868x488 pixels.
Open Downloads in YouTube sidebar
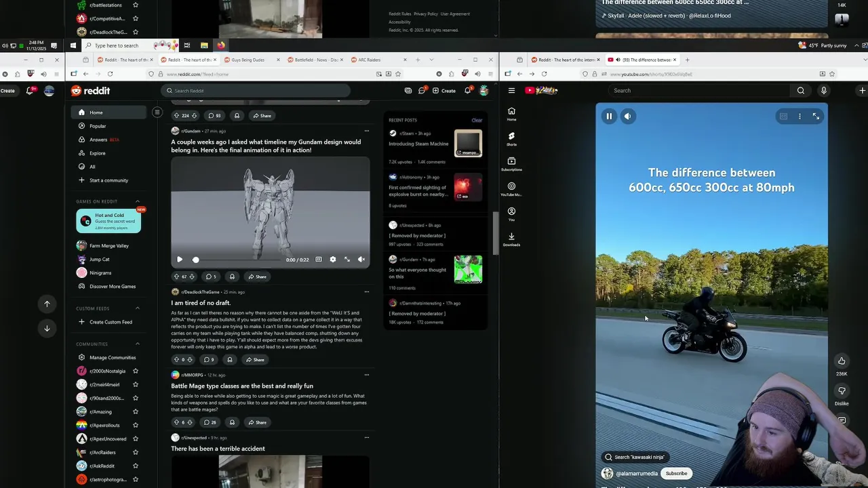point(511,239)
